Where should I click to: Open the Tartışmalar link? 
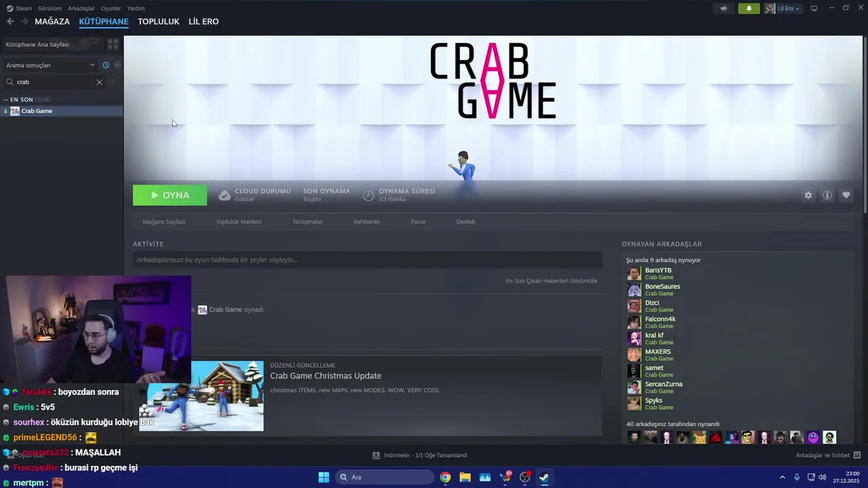[x=307, y=222]
